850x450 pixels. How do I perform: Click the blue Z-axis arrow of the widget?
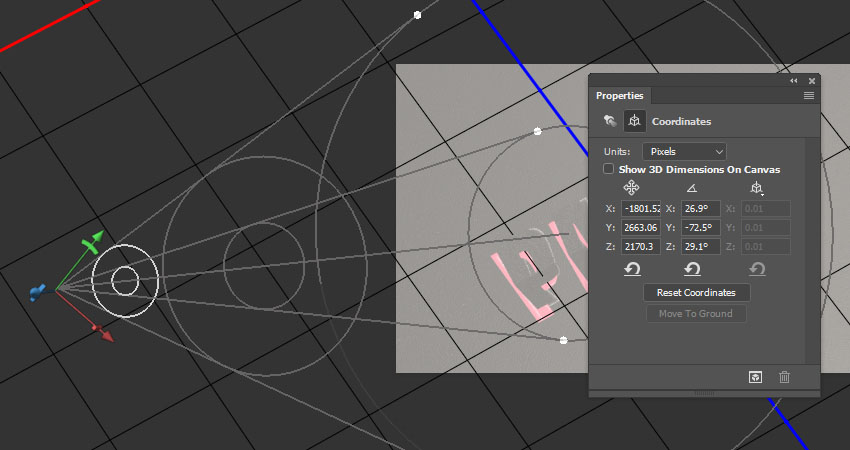coord(37,293)
